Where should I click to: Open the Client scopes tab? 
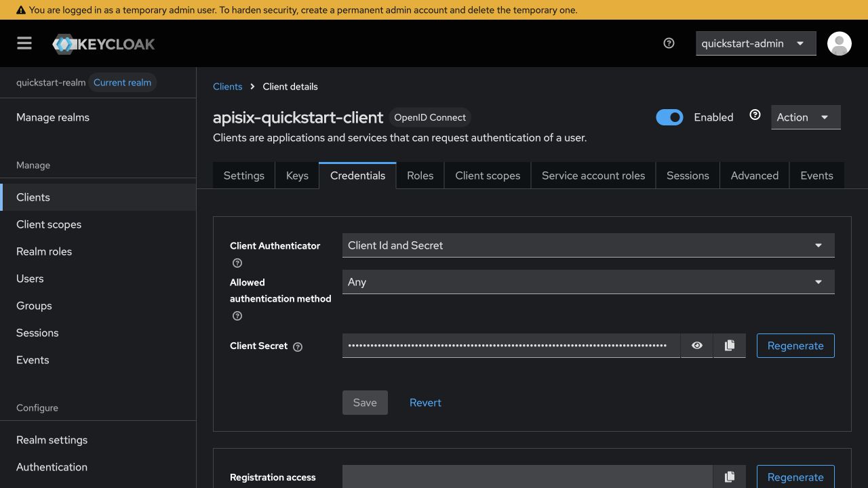click(x=488, y=176)
